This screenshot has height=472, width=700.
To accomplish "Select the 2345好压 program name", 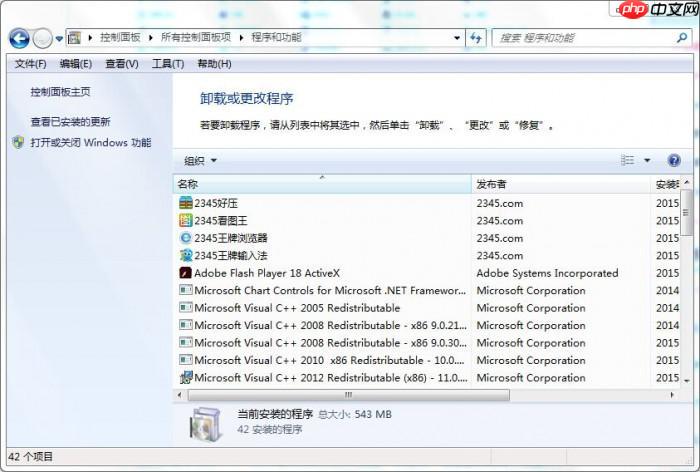I will pyautogui.click(x=216, y=203).
